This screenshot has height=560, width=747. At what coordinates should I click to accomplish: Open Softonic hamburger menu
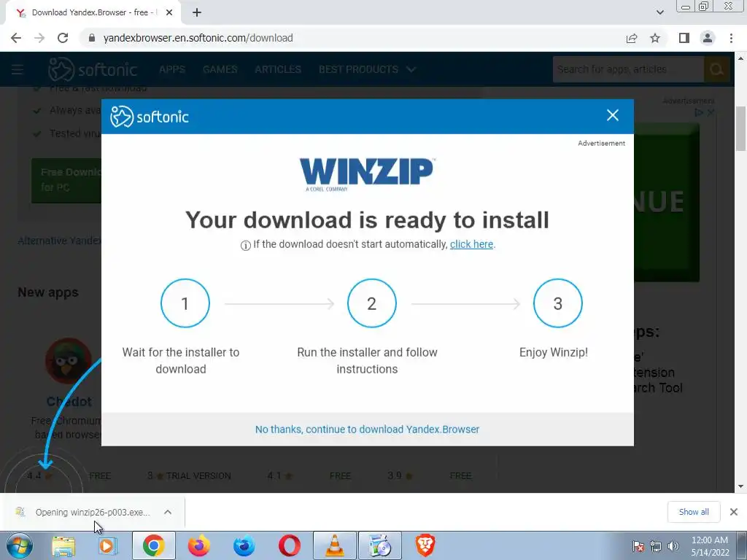[x=18, y=69]
